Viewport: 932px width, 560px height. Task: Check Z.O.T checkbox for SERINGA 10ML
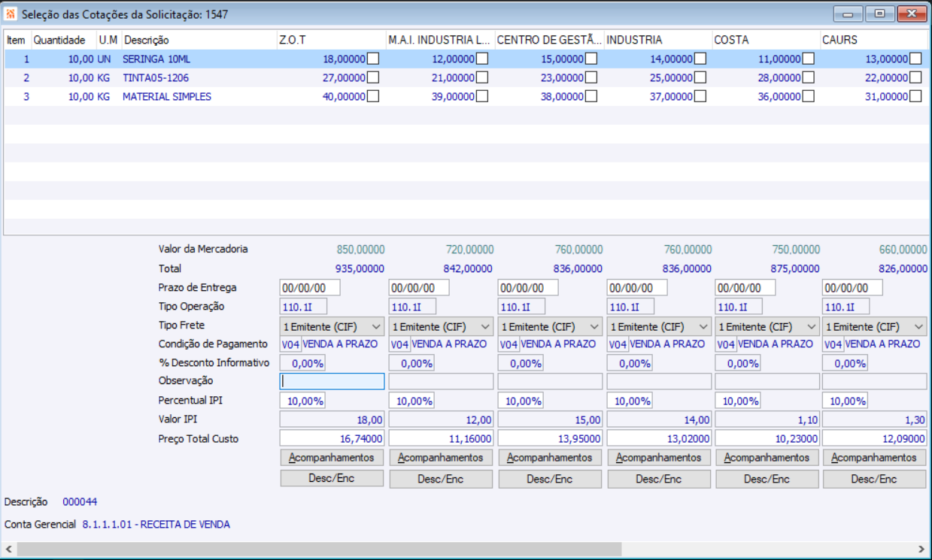point(373,59)
